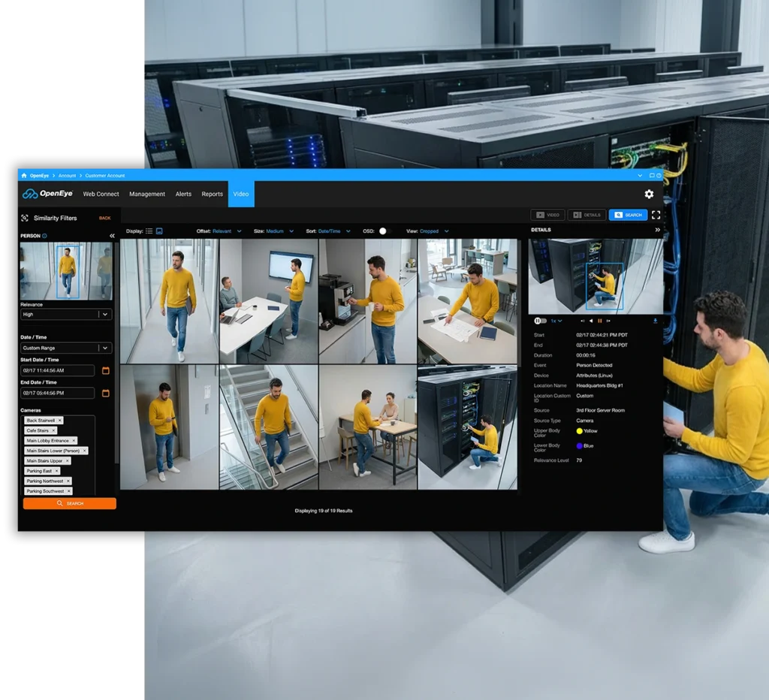The height and width of the screenshot is (700, 769).
Task: Download the clip using the download icon
Action: coord(655,321)
